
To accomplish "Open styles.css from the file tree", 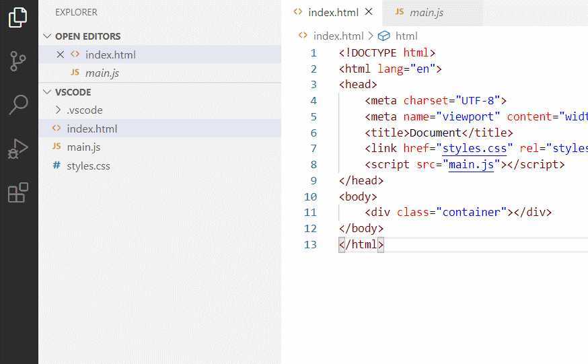I will (x=159, y=166).
